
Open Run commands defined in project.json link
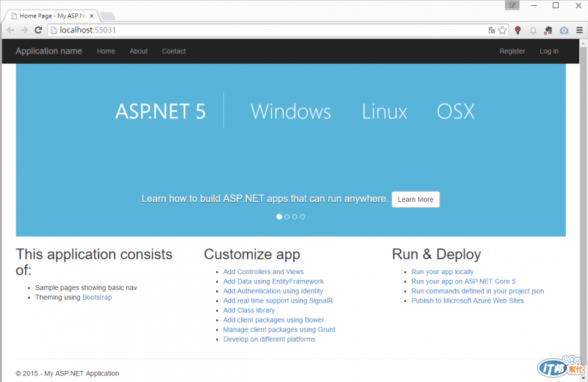click(478, 292)
